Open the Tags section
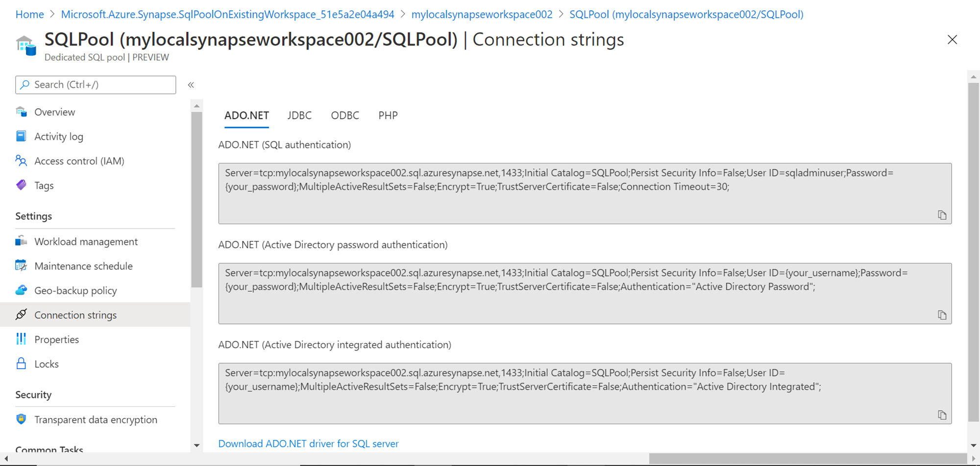This screenshot has width=980, height=466. click(x=44, y=186)
